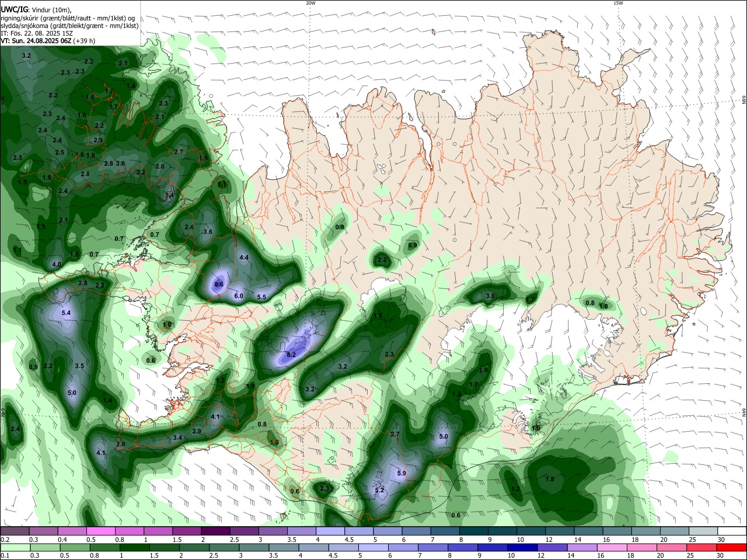This screenshot has width=747, height=560.
Task: Select the white snow swatch above 30
Action: [x=732, y=531]
